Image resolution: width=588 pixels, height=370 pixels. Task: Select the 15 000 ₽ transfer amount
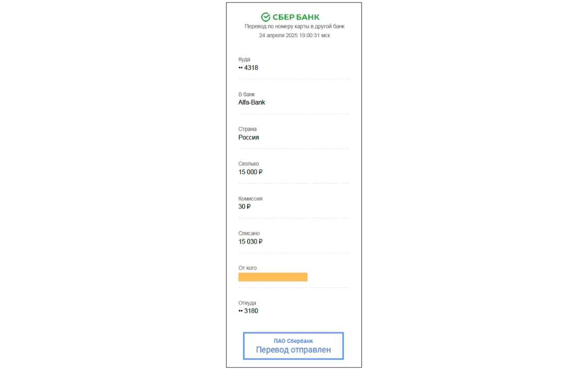click(251, 172)
